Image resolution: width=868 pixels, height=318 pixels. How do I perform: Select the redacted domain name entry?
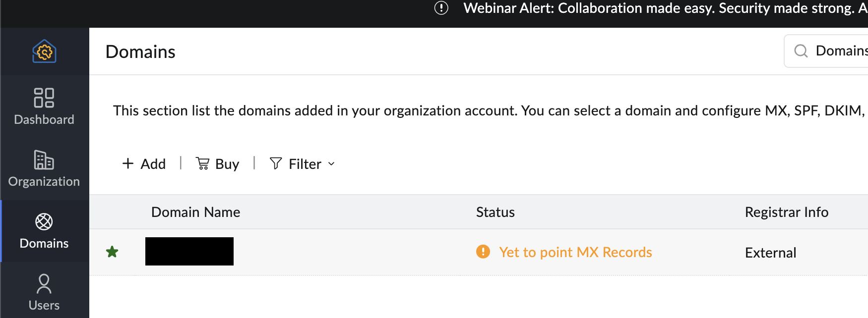[x=189, y=251]
